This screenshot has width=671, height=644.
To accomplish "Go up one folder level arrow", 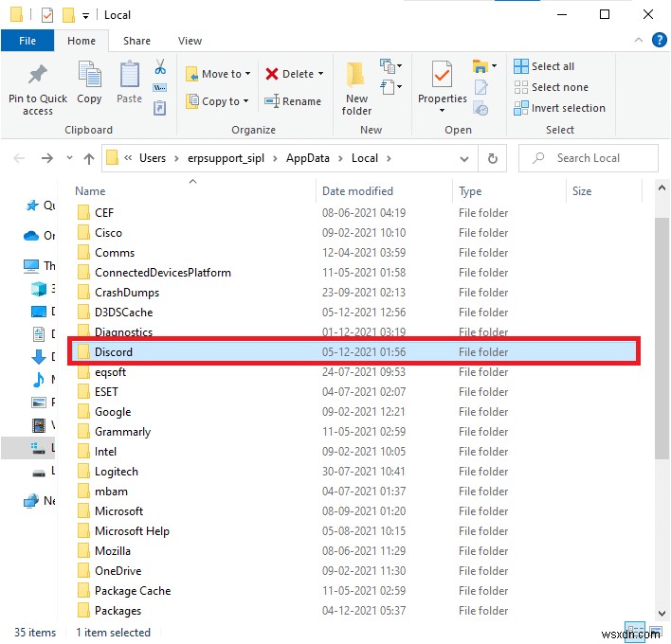I will [x=89, y=159].
